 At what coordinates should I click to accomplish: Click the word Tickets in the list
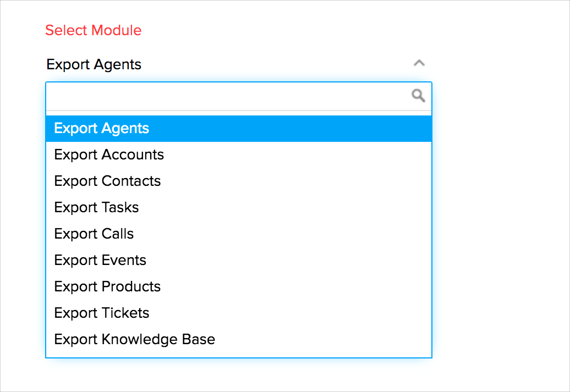(x=125, y=313)
